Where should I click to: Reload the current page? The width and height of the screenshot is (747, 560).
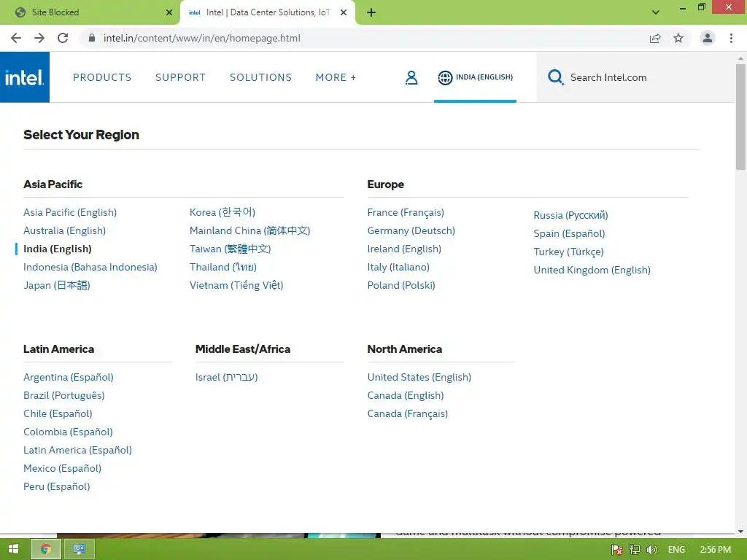click(63, 38)
